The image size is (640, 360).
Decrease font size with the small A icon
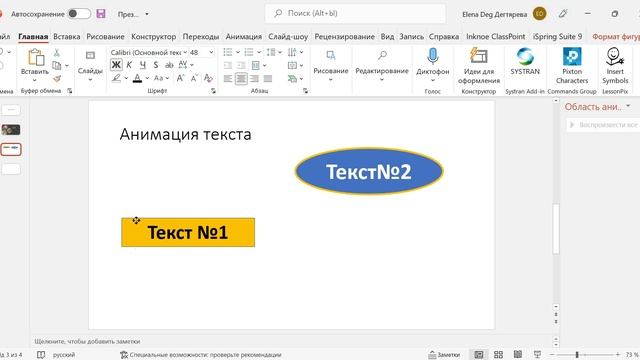click(194, 78)
